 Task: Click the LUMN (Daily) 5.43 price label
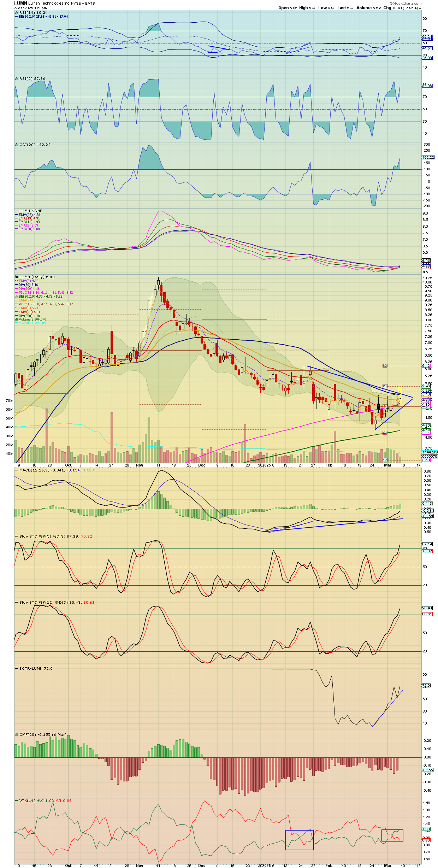(x=37, y=277)
